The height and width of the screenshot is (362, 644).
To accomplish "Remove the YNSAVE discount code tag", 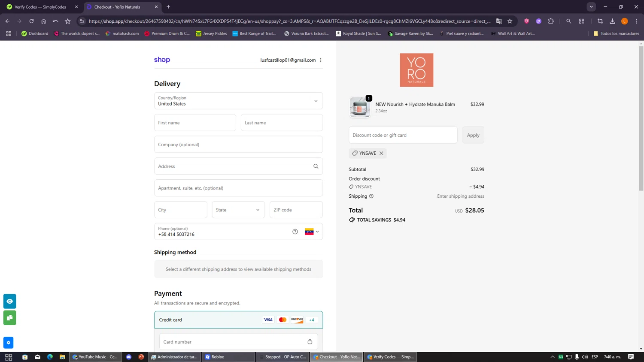I will pos(381,153).
